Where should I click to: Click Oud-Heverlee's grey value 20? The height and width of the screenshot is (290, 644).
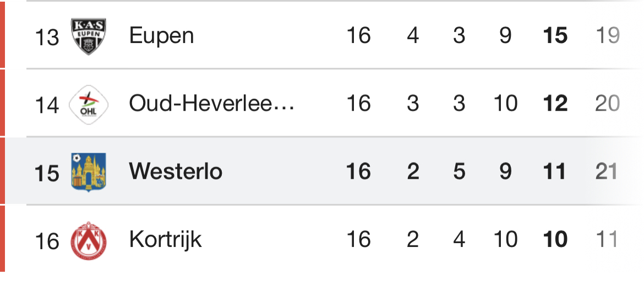coord(608,104)
